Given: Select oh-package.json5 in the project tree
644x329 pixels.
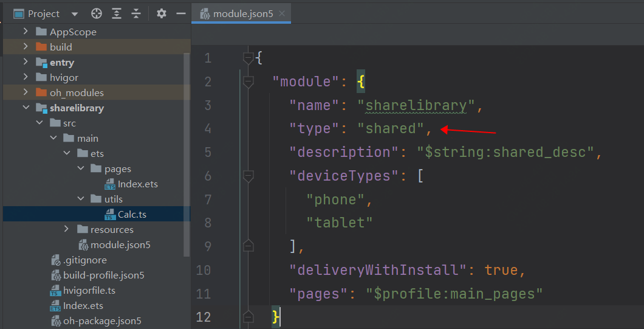Looking at the screenshot, I should click(102, 320).
